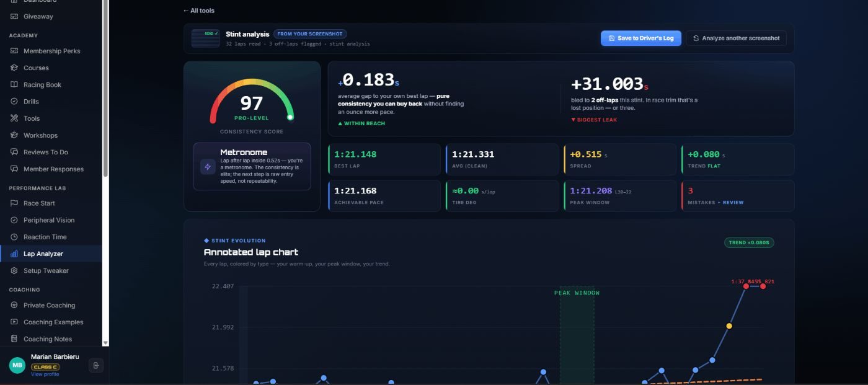Click the lightning bolt Metronome icon

coord(208,167)
